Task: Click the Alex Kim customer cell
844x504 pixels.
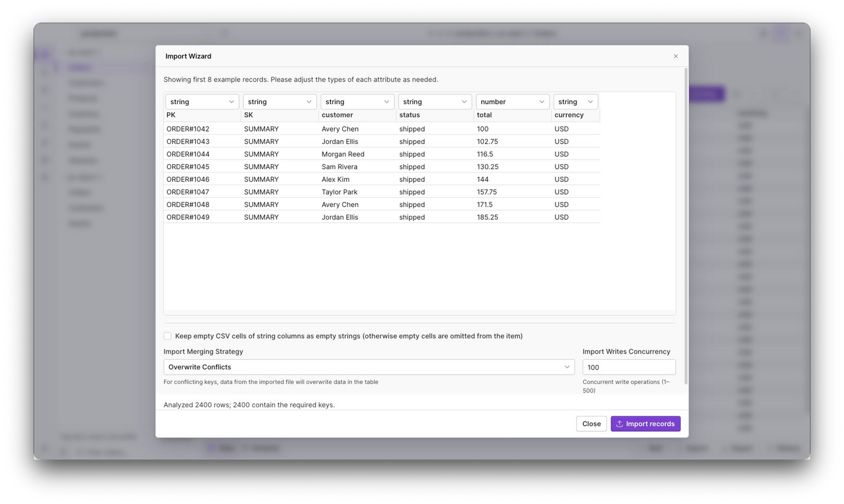Action: click(x=358, y=179)
